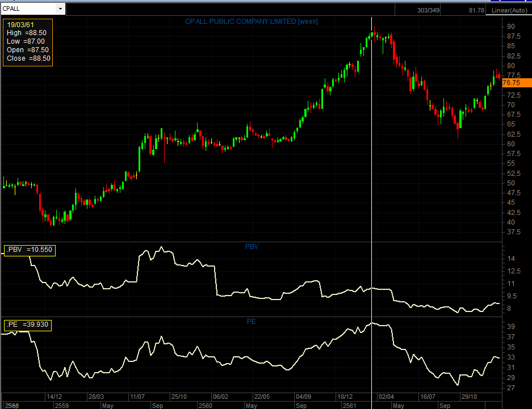Click the 55 label on price axis

511,163
